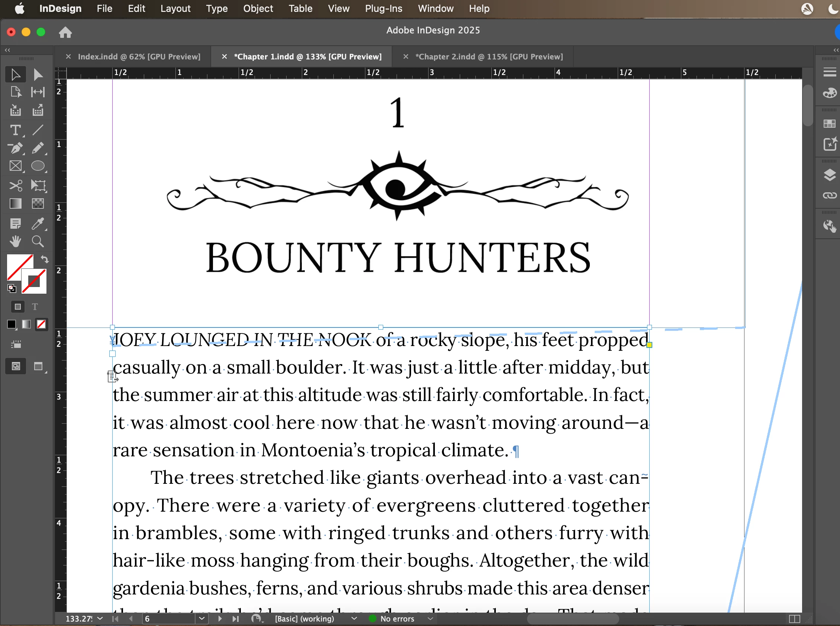Select the Eyedropper tool
840x626 pixels.
pos(38,224)
